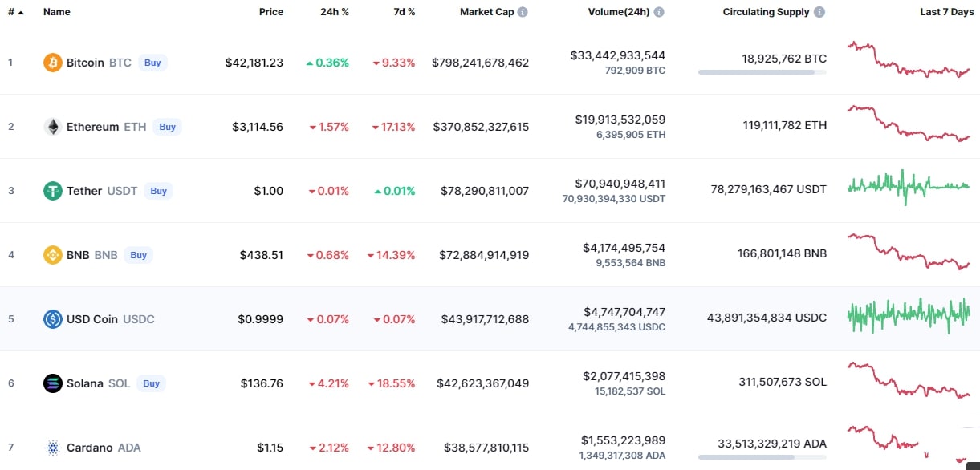980x470 pixels.
Task: Click Bitcoin volume 792,909 BTC subtext
Action: pyautogui.click(x=635, y=71)
